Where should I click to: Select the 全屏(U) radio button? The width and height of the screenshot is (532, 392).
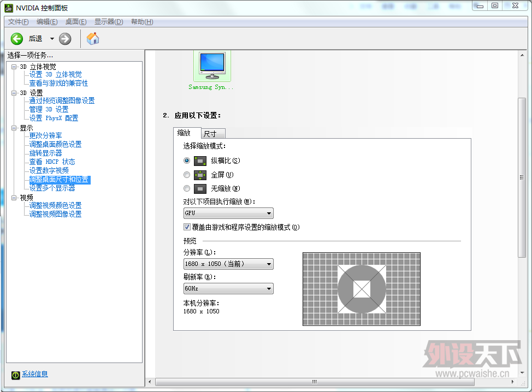point(187,175)
